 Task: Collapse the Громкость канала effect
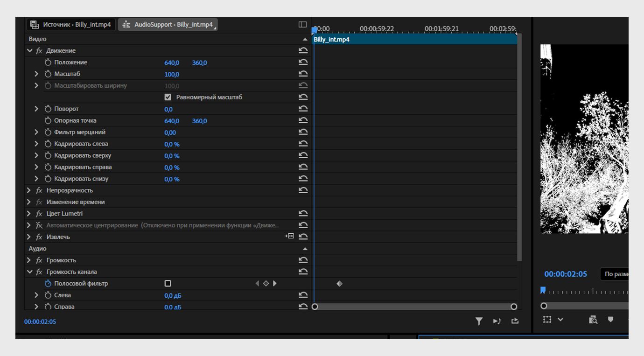click(30, 272)
